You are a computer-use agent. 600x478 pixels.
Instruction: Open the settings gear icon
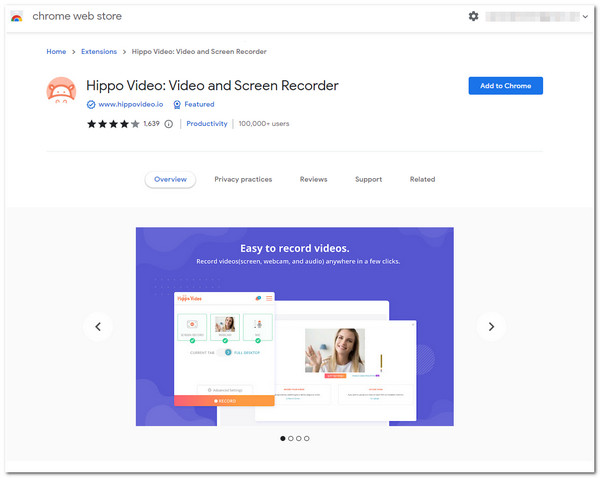point(473,16)
